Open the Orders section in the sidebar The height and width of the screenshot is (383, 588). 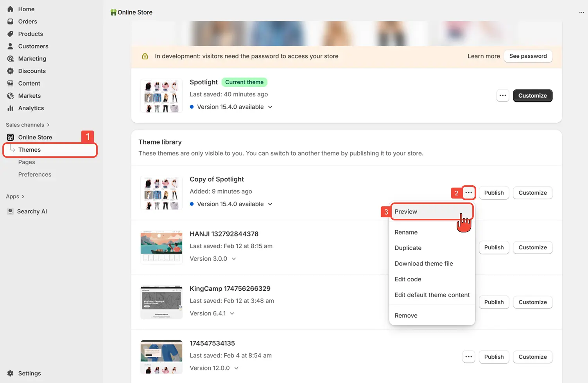click(11, 21)
